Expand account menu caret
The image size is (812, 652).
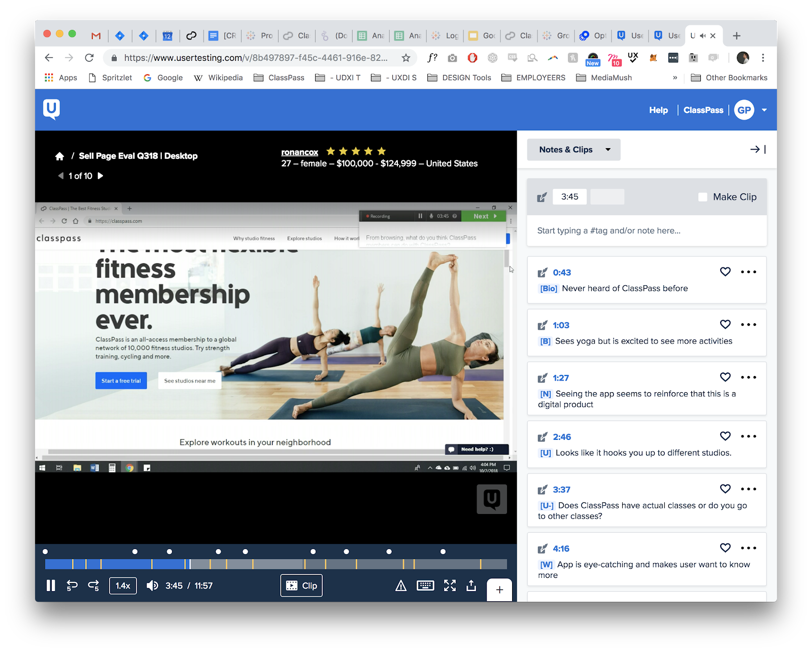[764, 110]
